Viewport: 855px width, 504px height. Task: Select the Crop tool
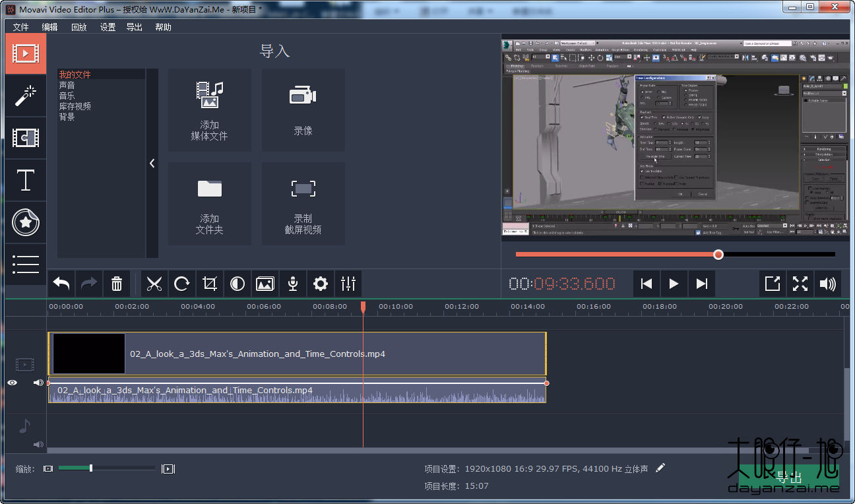210,284
